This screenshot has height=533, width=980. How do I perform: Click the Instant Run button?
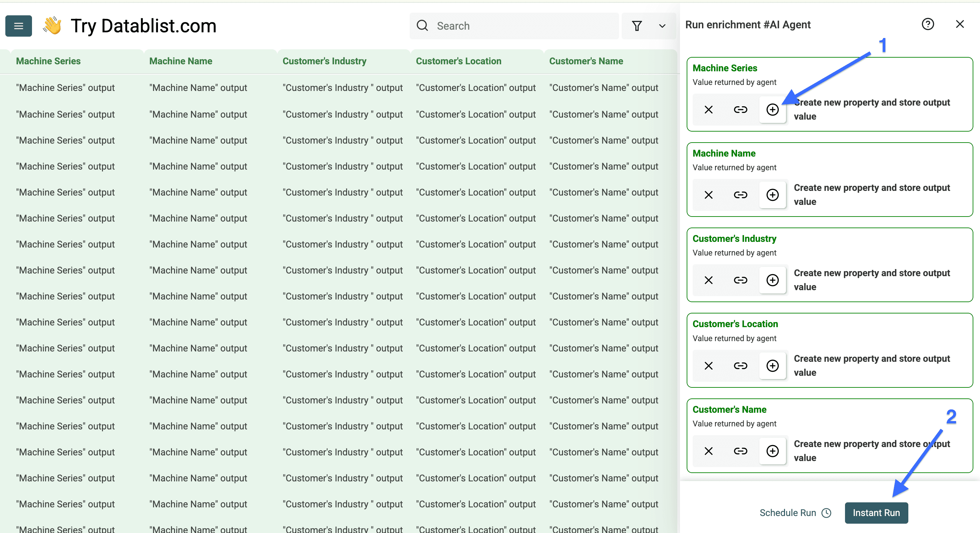pos(876,513)
